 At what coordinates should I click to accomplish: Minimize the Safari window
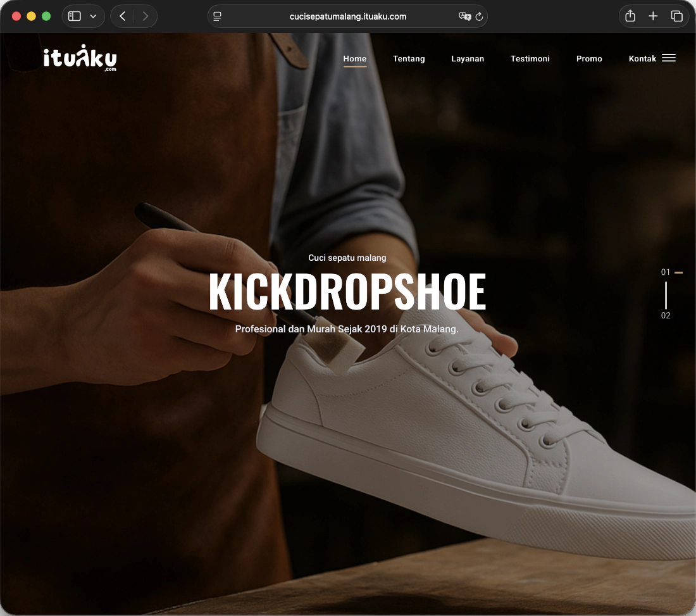click(x=31, y=16)
